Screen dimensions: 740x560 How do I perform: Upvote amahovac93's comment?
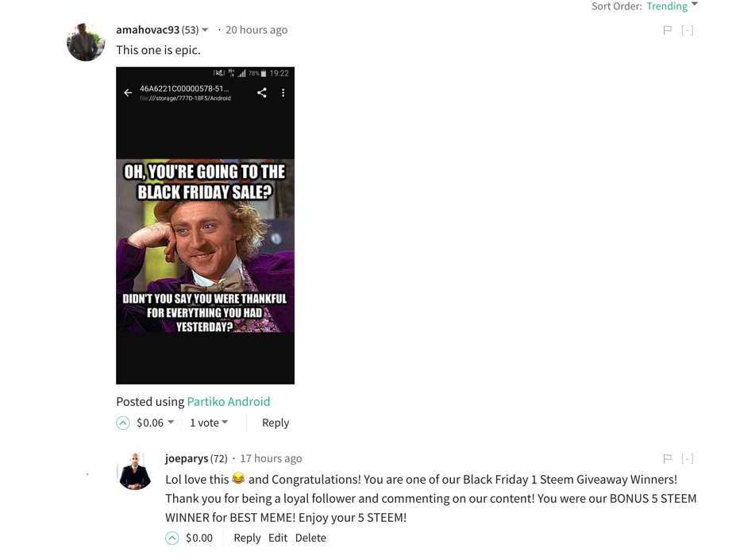click(x=123, y=423)
